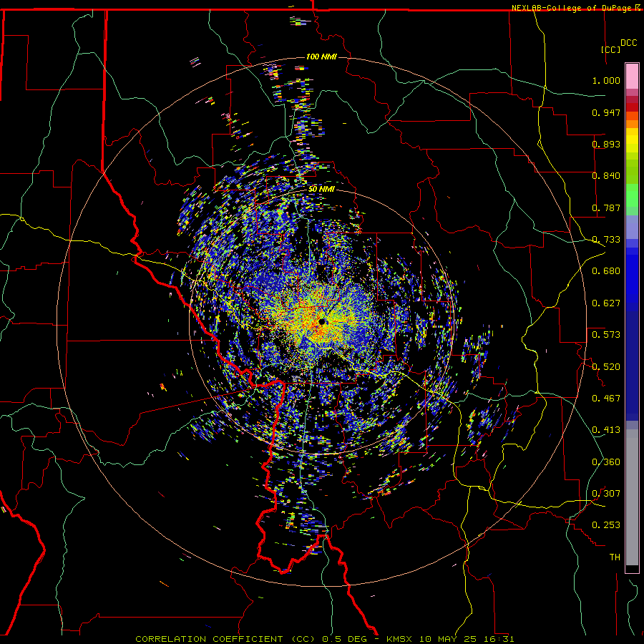This screenshot has width=644, height=644.
Task: Click the pink swatch at color bar top
Action: 632,76
